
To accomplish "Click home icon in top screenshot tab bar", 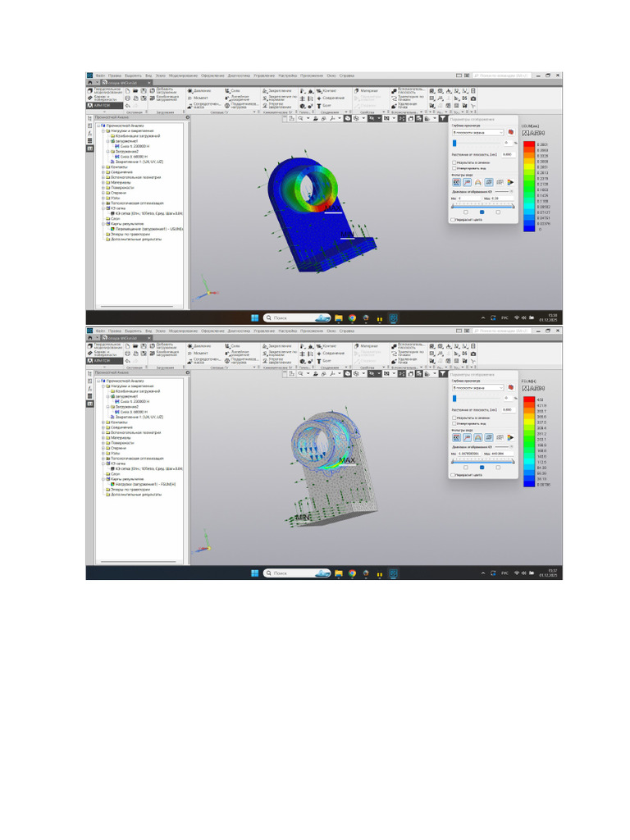I will (90, 83).
